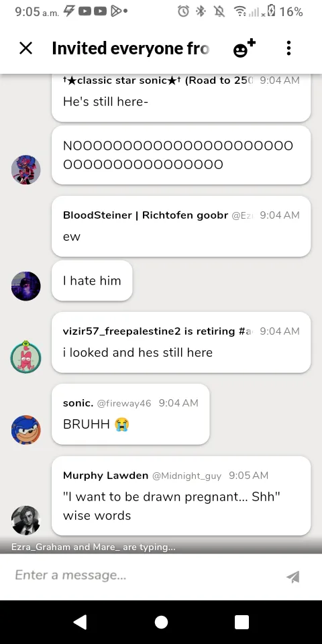The height and width of the screenshot is (644, 322).
Task: Tap the Android home circle button
Action: (x=161, y=623)
